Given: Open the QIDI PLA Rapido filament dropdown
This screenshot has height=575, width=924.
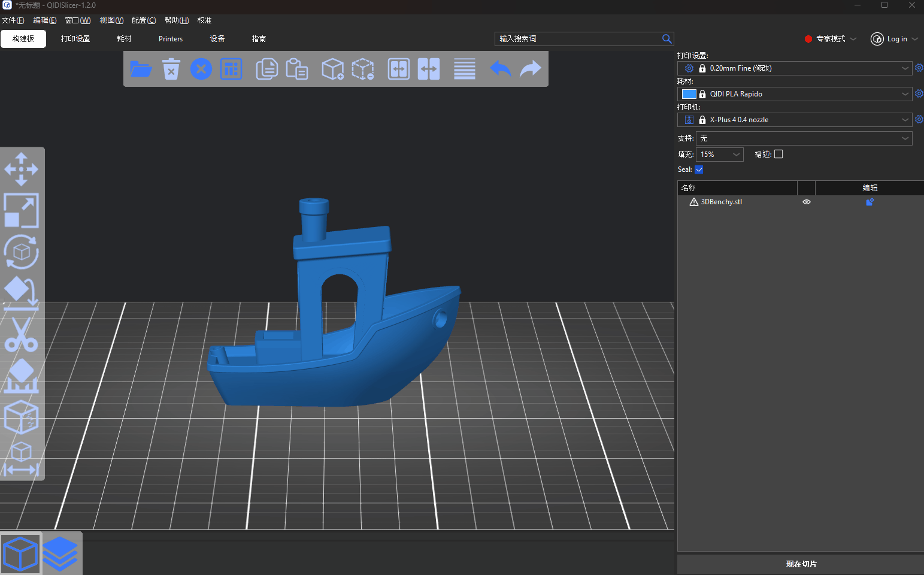Looking at the screenshot, I should [x=795, y=94].
